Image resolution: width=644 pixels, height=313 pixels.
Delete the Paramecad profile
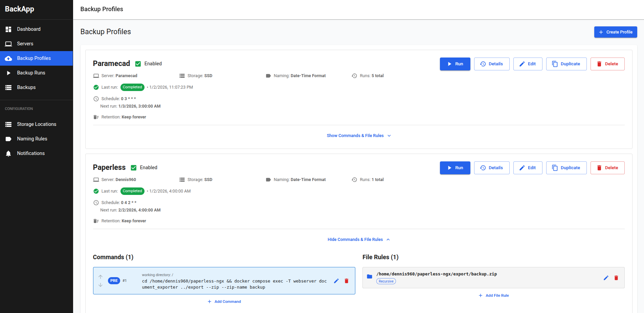pyautogui.click(x=607, y=64)
